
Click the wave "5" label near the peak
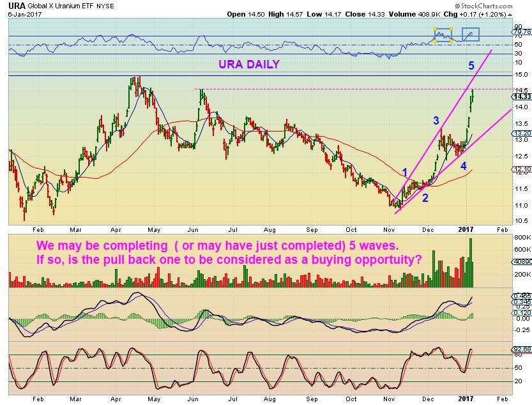tap(471, 66)
